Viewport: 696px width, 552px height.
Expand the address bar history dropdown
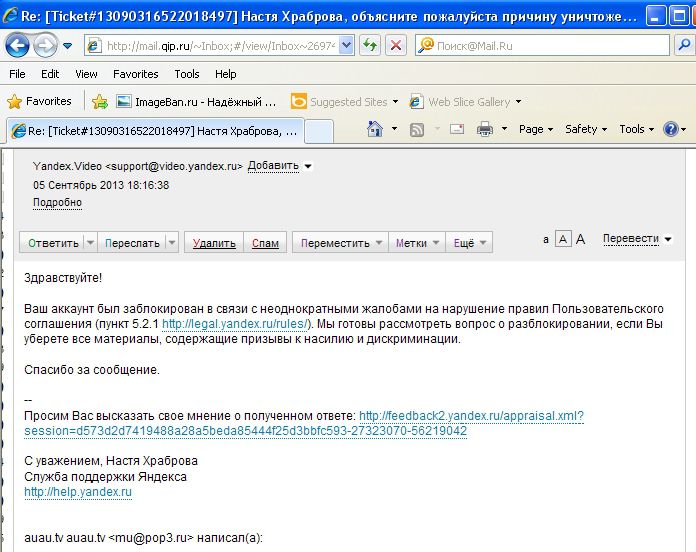click(347, 45)
